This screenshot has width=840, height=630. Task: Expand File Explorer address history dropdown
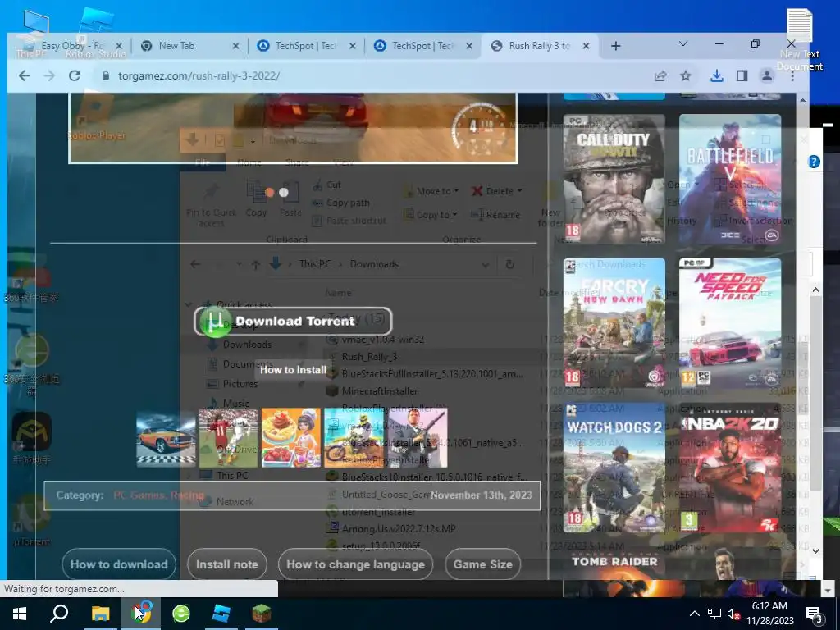tap(486, 265)
